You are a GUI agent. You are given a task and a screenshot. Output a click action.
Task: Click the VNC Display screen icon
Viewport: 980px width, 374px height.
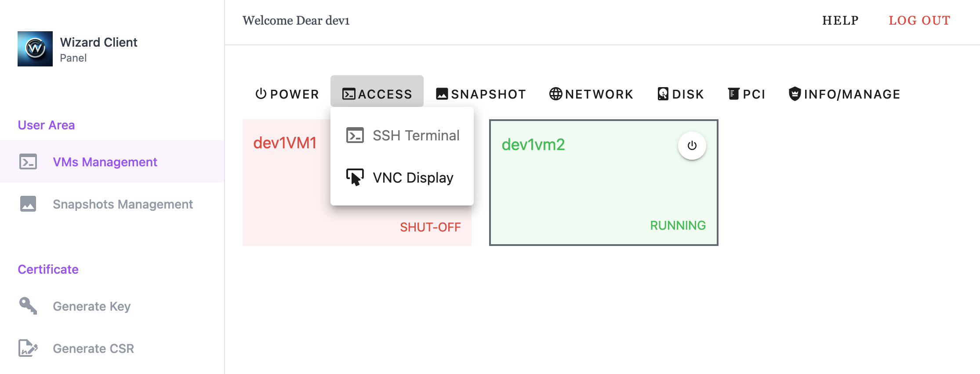[355, 177]
